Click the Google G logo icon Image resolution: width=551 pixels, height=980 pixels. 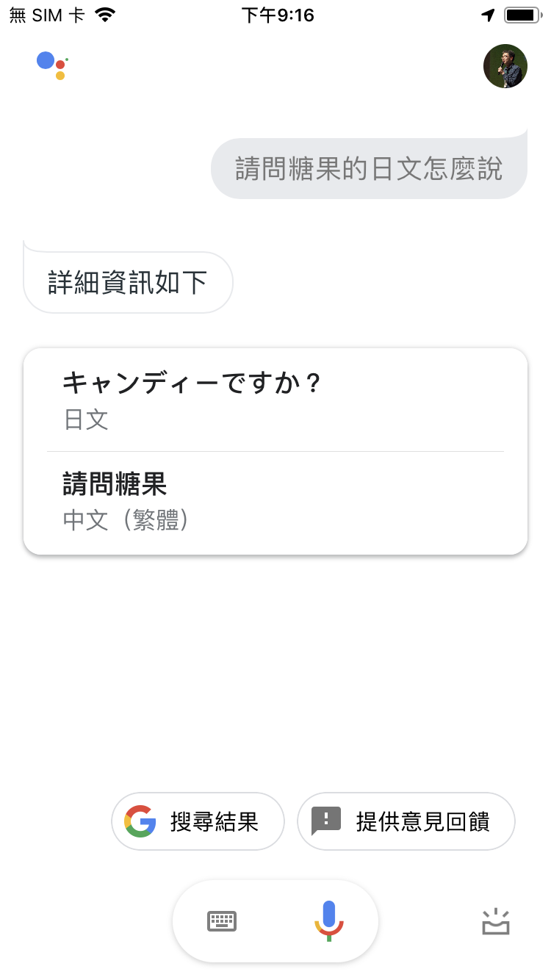point(140,821)
